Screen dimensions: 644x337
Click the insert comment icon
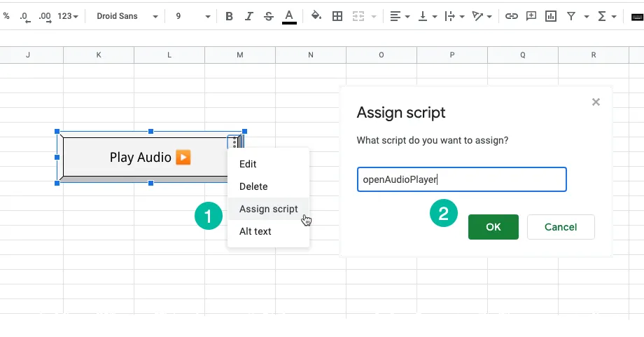(531, 16)
